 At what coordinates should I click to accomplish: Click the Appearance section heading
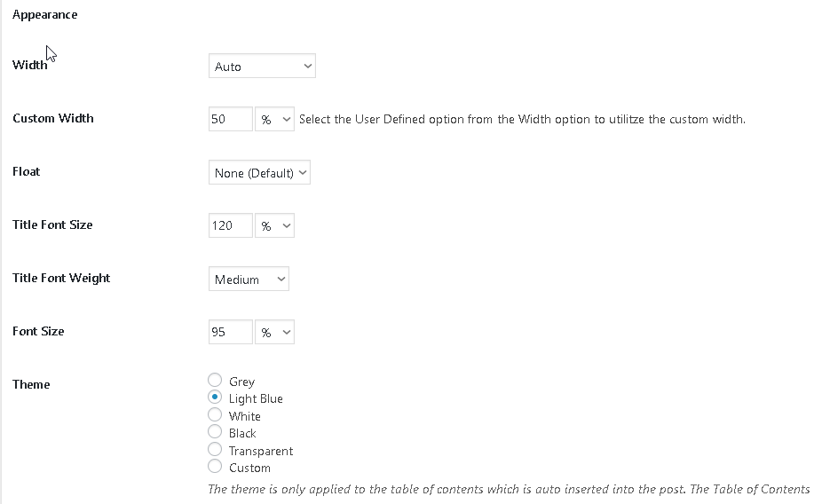45,14
